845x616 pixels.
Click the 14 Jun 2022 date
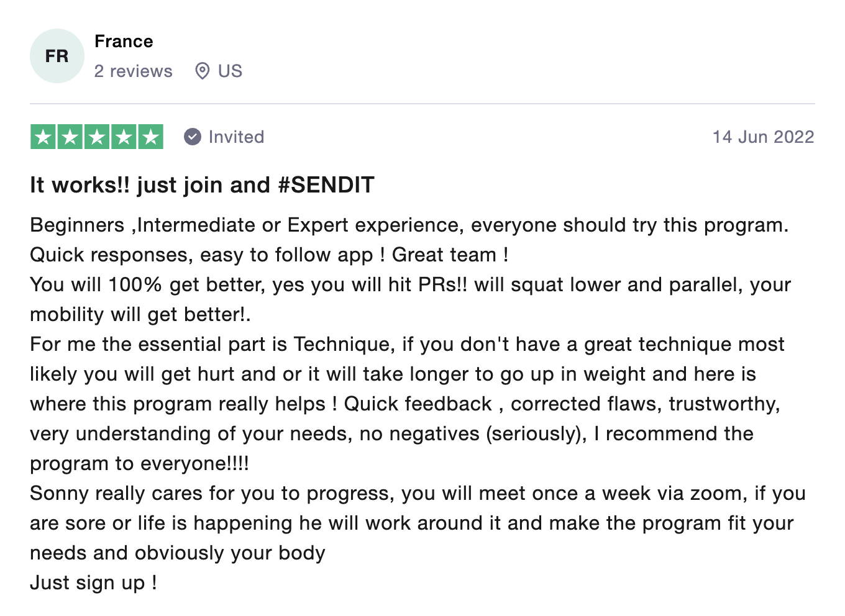(763, 137)
